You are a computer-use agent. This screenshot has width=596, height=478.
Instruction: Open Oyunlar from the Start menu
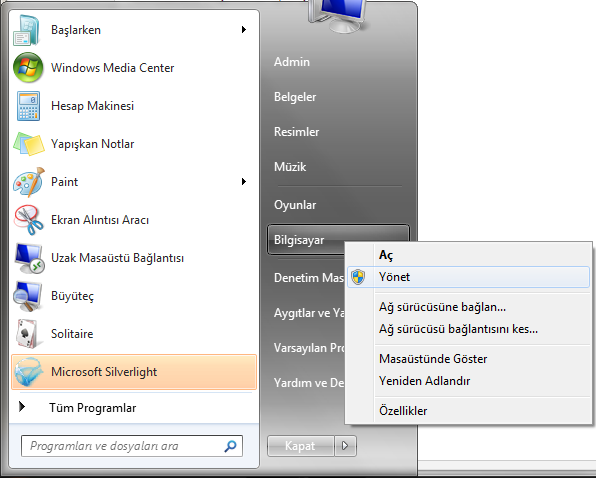click(295, 205)
